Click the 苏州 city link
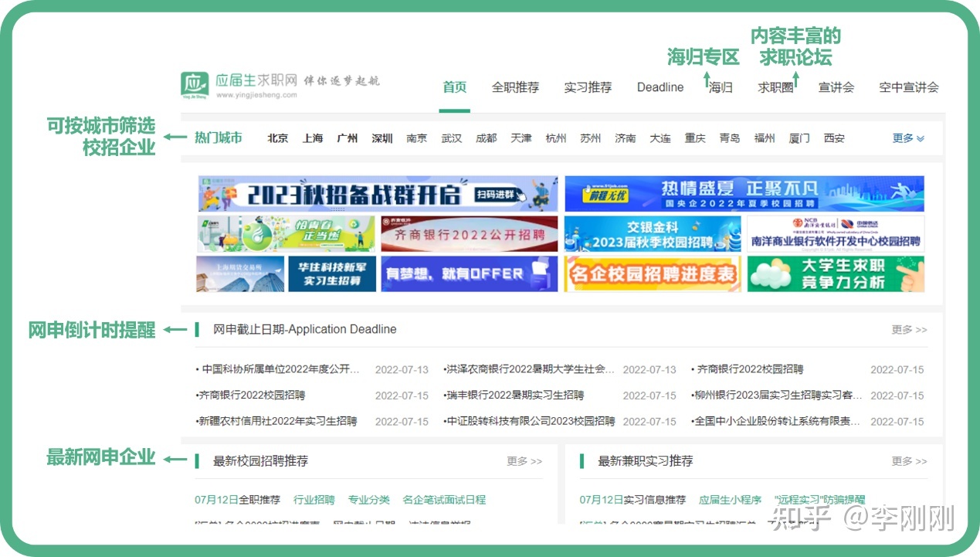 pos(591,138)
